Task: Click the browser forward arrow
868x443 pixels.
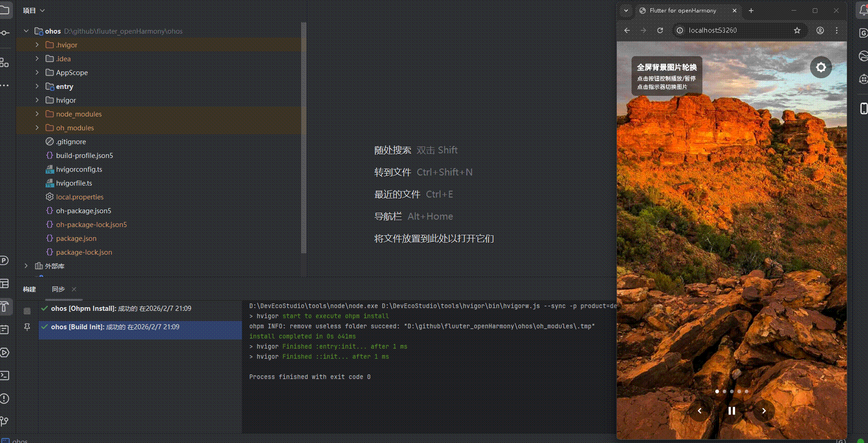Action: pyautogui.click(x=644, y=30)
